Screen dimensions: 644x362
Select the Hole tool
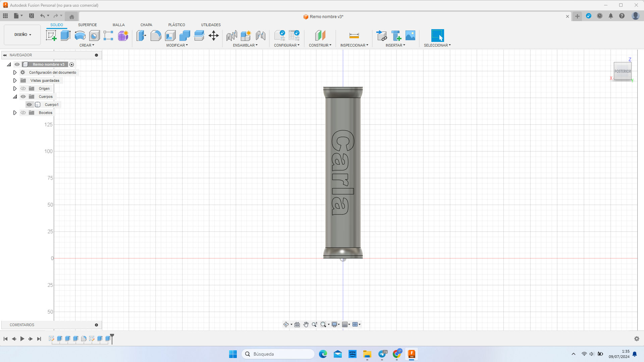[x=94, y=36]
